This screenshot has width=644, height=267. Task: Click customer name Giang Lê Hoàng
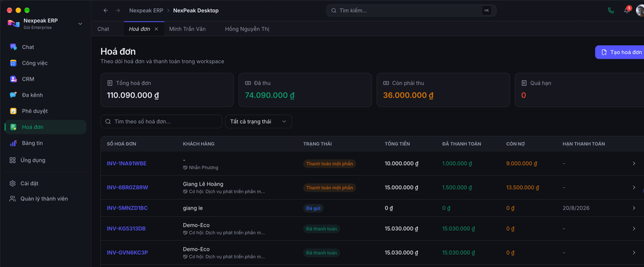203,184
